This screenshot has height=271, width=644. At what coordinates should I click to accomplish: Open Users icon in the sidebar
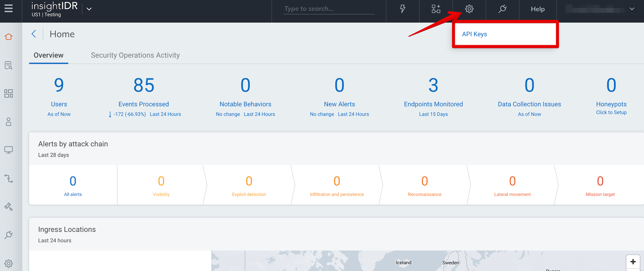8,122
